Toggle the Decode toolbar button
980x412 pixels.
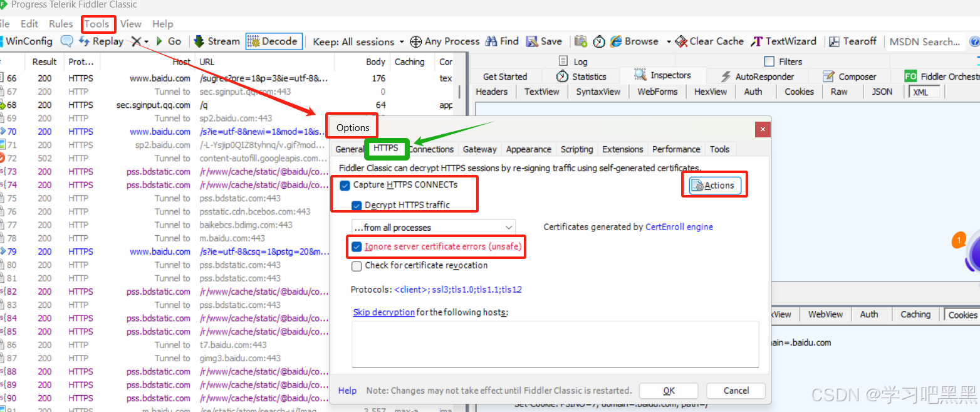click(273, 41)
